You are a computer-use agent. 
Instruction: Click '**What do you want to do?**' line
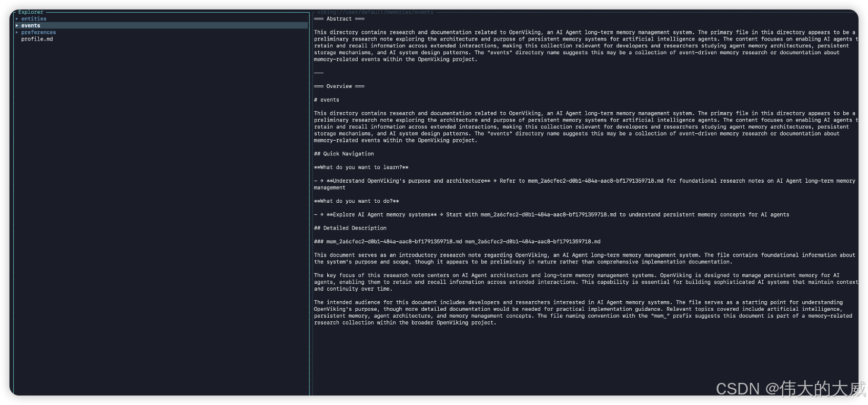tap(357, 201)
